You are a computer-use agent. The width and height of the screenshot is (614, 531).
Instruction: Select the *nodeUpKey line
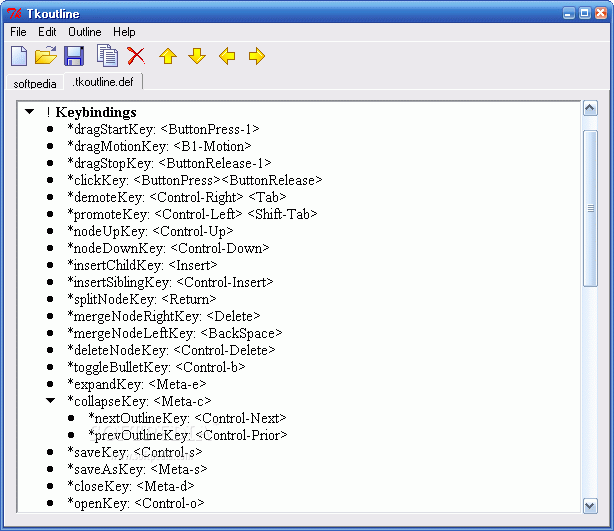(x=150, y=231)
